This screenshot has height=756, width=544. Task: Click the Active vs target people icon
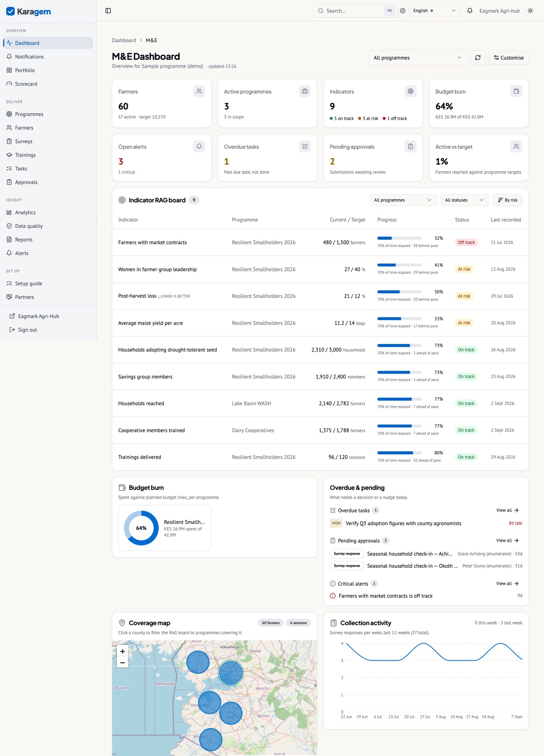pyautogui.click(x=516, y=146)
